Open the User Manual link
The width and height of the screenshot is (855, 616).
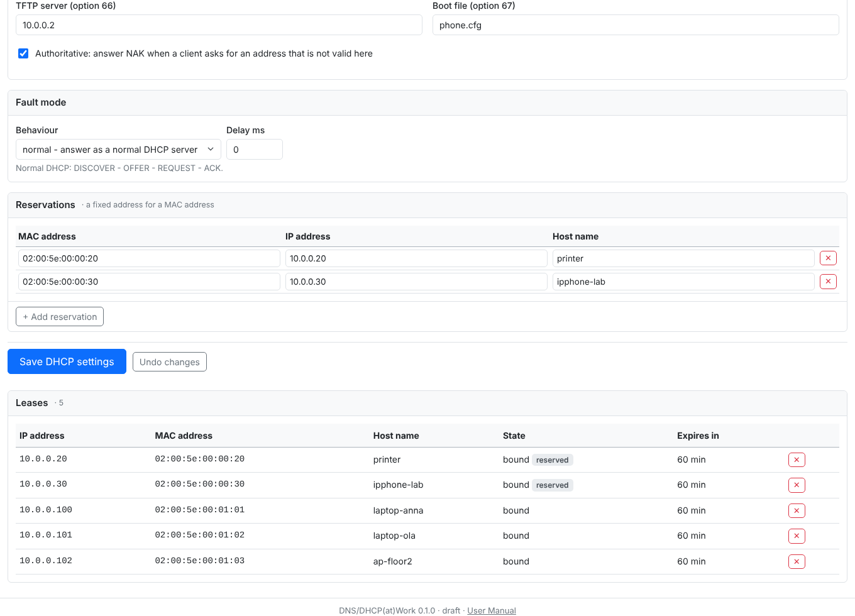coord(492,610)
